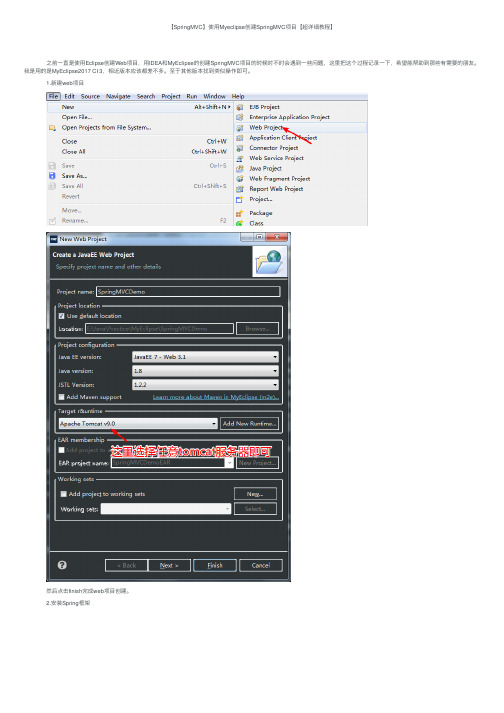This screenshot has height=713, width=504.
Task: Click the Package icon
Action: (240, 213)
